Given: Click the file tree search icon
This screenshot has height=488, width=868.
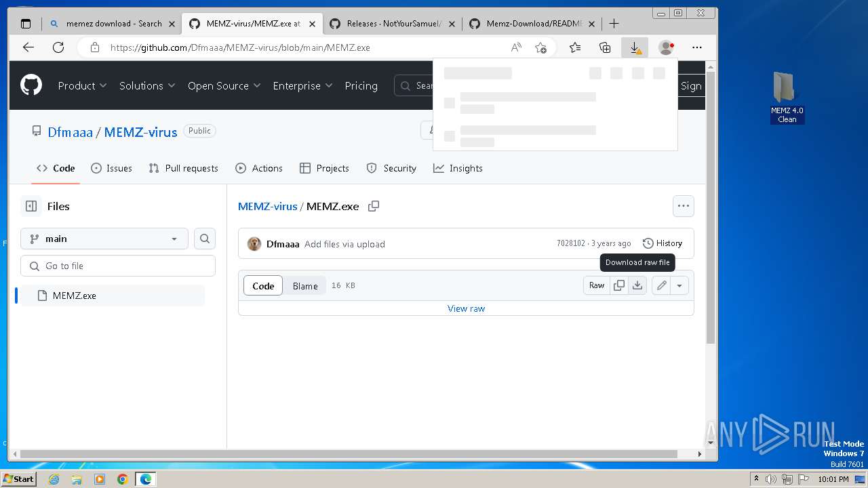Looking at the screenshot, I should [x=205, y=239].
